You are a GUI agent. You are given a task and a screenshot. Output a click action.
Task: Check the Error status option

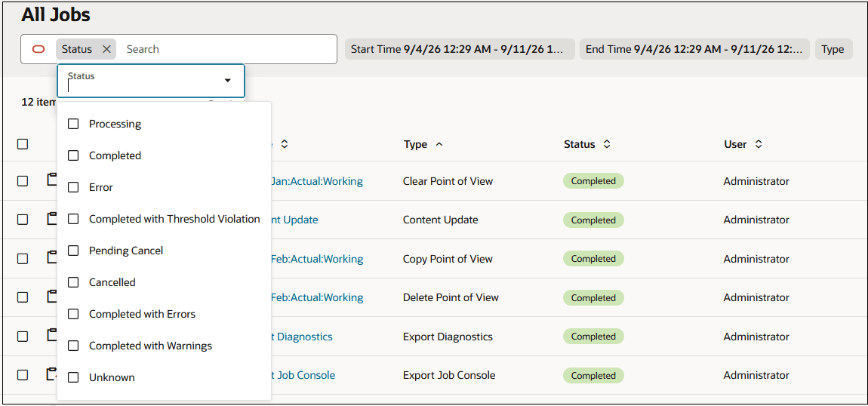tap(73, 187)
